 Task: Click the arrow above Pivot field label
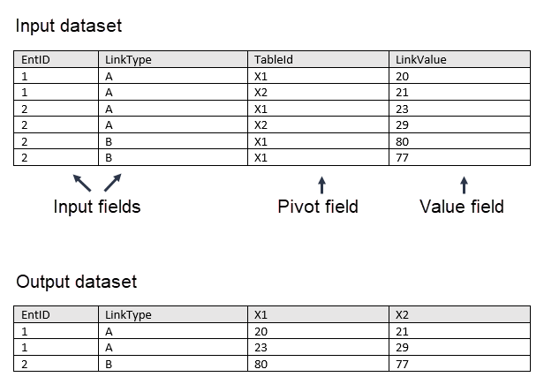click(x=321, y=184)
